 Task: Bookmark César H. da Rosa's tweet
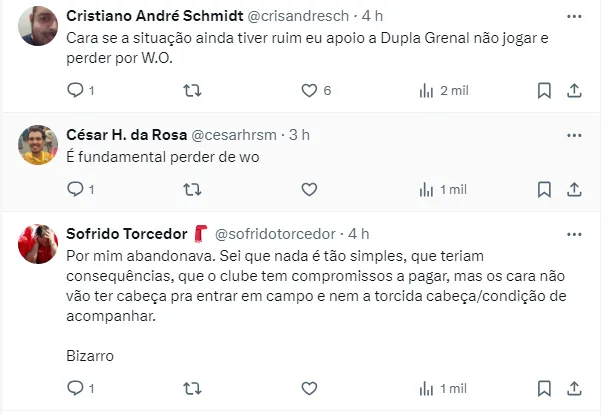click(544, 188)
